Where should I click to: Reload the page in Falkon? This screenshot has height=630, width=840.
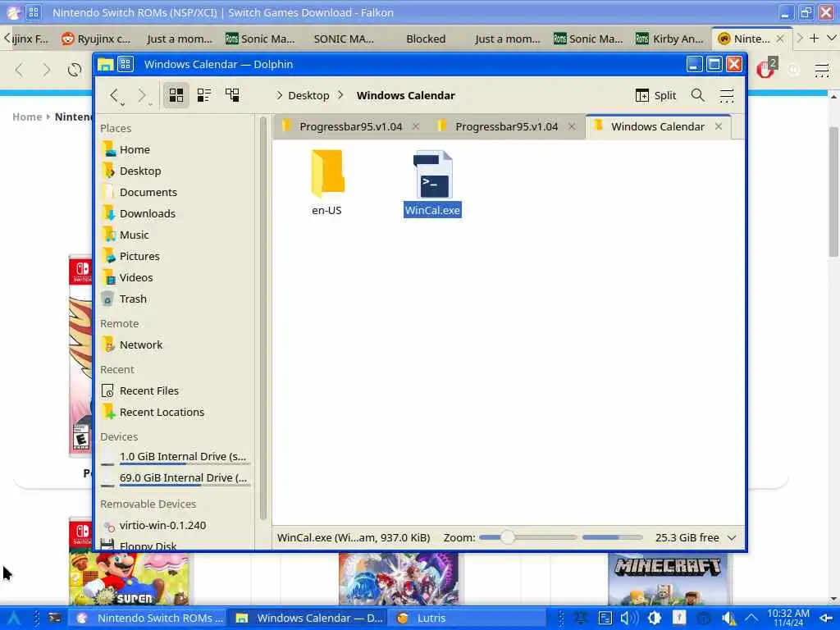(x=75, y=70)
